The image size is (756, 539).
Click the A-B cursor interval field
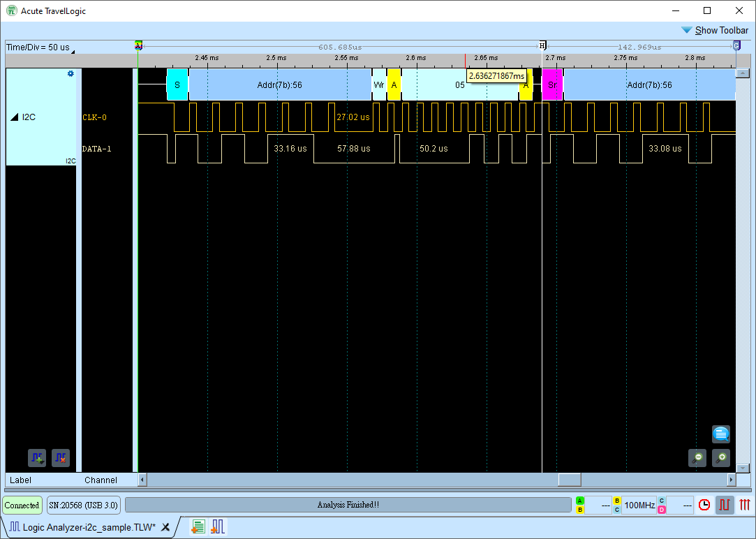click(598, 505)
